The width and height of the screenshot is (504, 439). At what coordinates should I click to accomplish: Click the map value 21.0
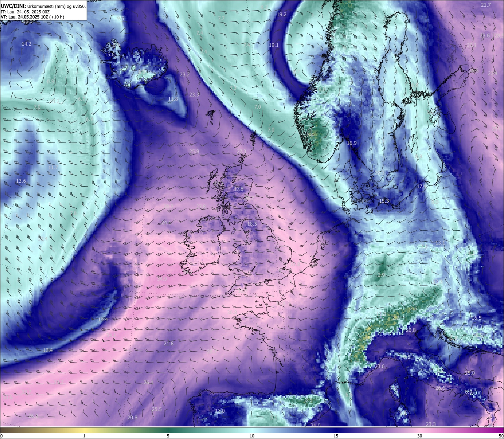[x=315, y=426]
